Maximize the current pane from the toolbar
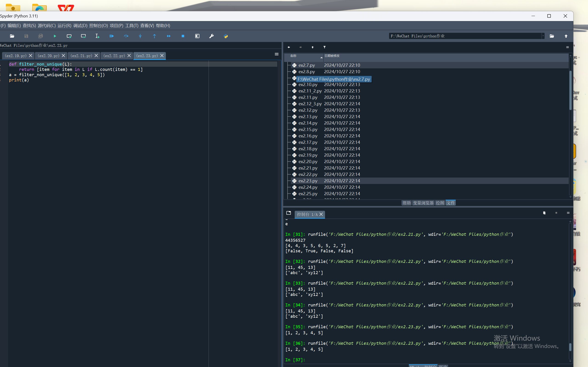This screenshot has height=367, width=588. point(197,36)
